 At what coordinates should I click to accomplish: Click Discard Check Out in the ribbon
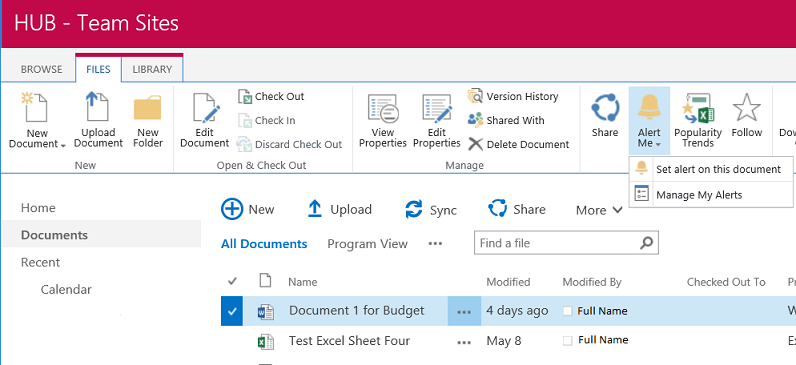point(290,144)
